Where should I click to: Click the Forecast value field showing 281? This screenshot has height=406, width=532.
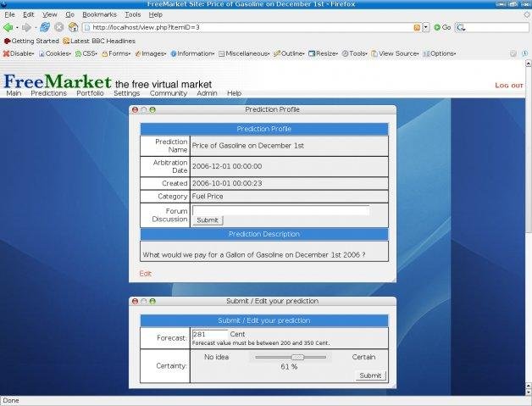click(210, 334)
